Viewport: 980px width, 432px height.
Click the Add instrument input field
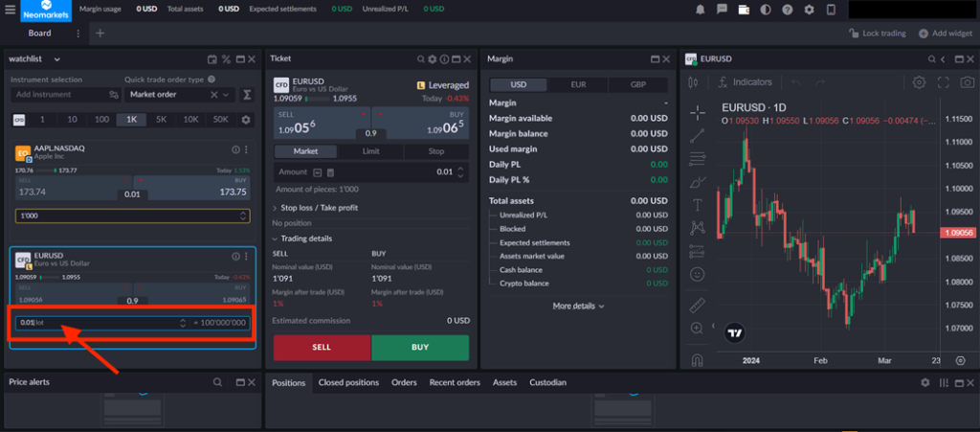(x=57, y=95)
